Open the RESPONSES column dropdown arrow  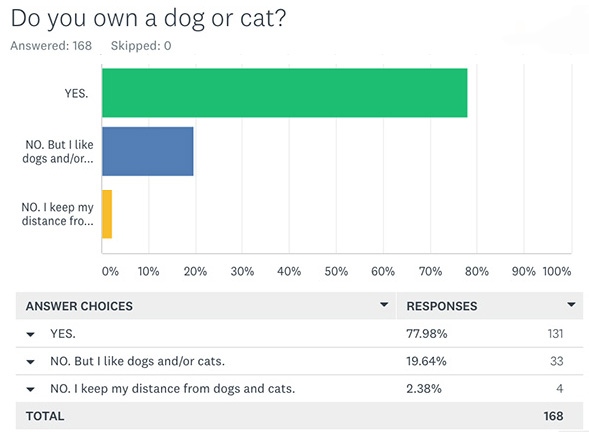[571, 305]
